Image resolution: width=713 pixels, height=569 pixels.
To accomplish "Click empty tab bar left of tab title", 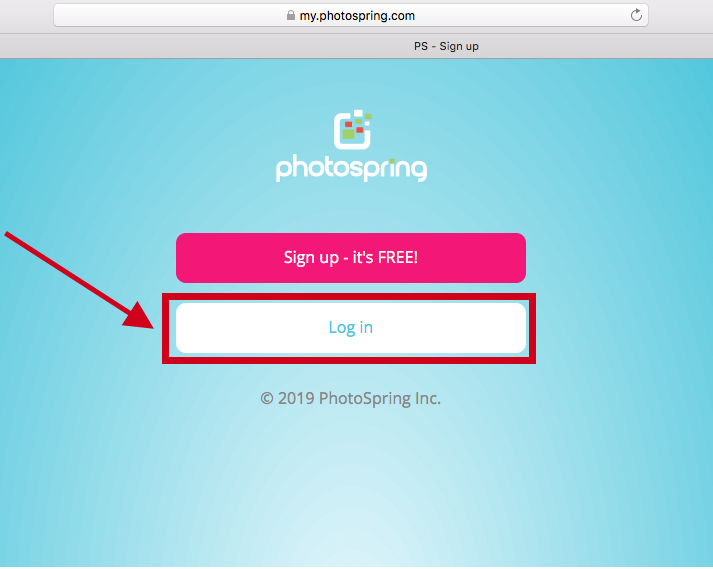I will 205,46.
